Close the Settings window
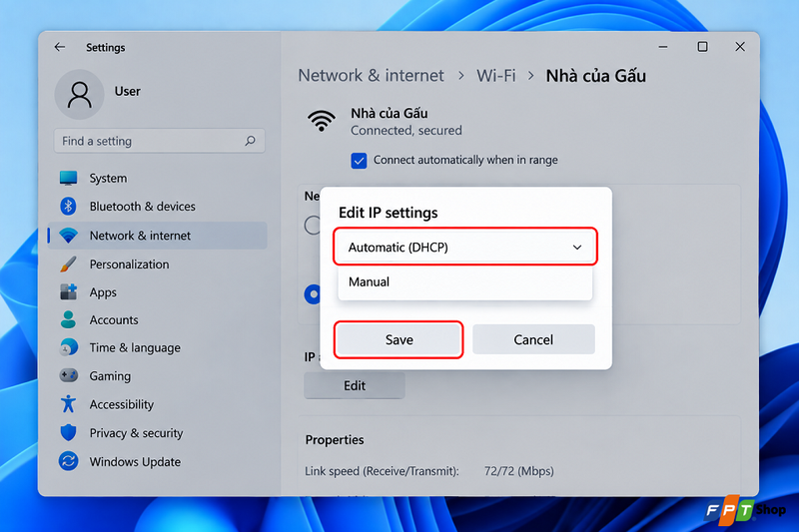Viewport: 799px width, 532px height. (740, 47)
